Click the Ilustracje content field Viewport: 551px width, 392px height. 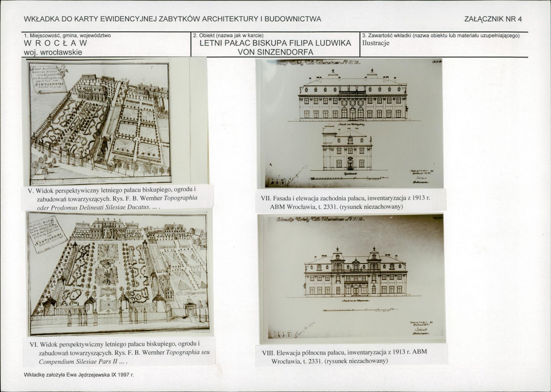pos(375,43)
